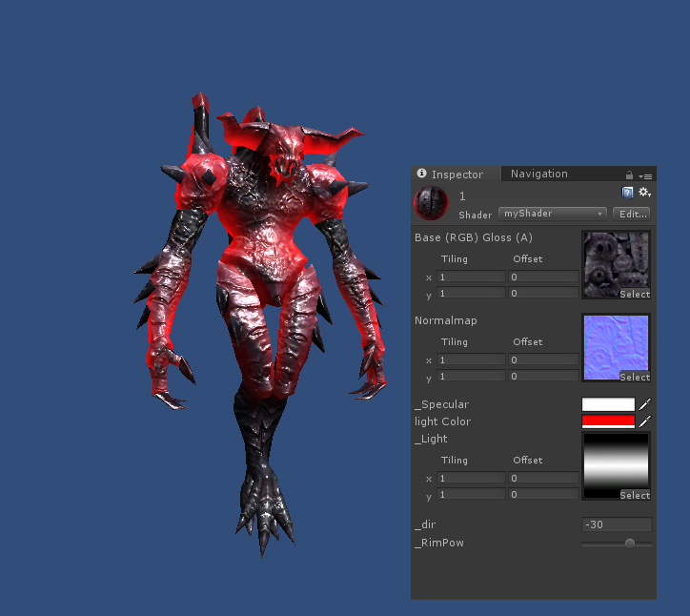The width and height of the screenshot is (690, 616).
Task: Toggle the Inspector lock icon
Action: [629, 175]
